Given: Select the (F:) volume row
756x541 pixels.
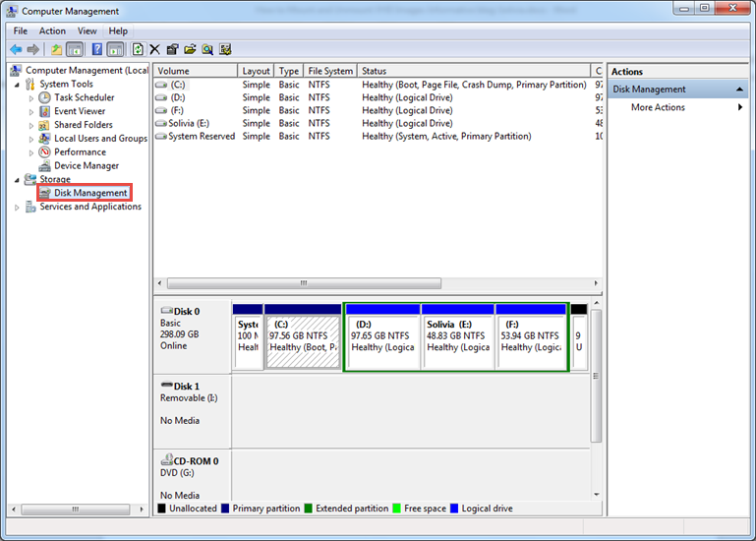Looking at the screenshot, I should coord(378,110).
